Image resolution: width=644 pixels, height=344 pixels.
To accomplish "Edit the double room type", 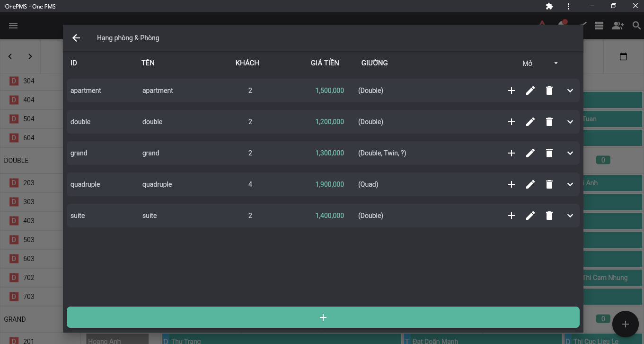I will 530,122.
